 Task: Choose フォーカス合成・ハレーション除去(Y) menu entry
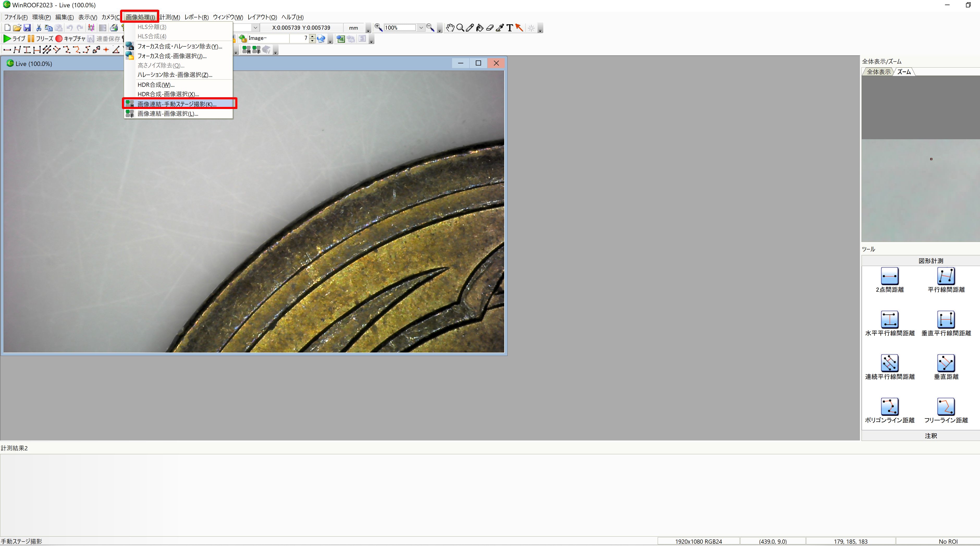(179, 46)
